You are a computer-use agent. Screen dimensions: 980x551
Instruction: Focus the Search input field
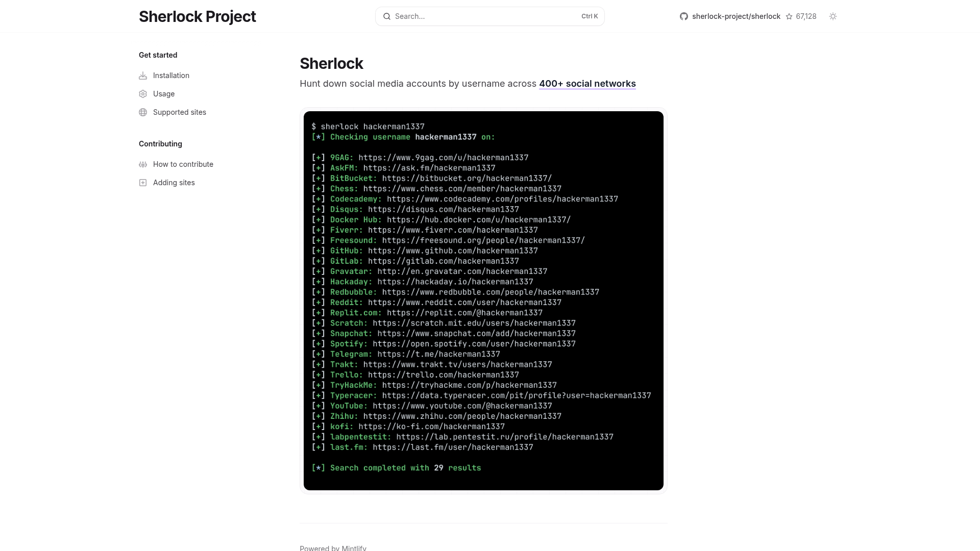[x=485, y=16]
